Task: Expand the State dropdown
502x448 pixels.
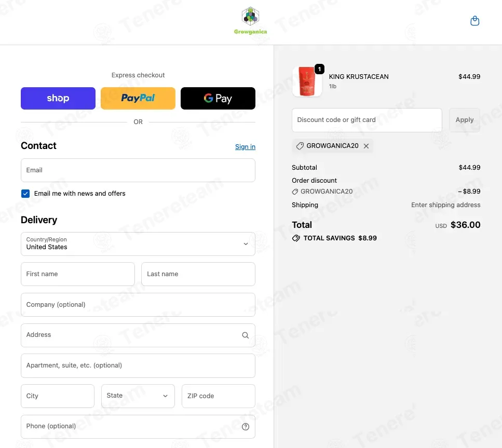Action: click(x=138, y=396)
